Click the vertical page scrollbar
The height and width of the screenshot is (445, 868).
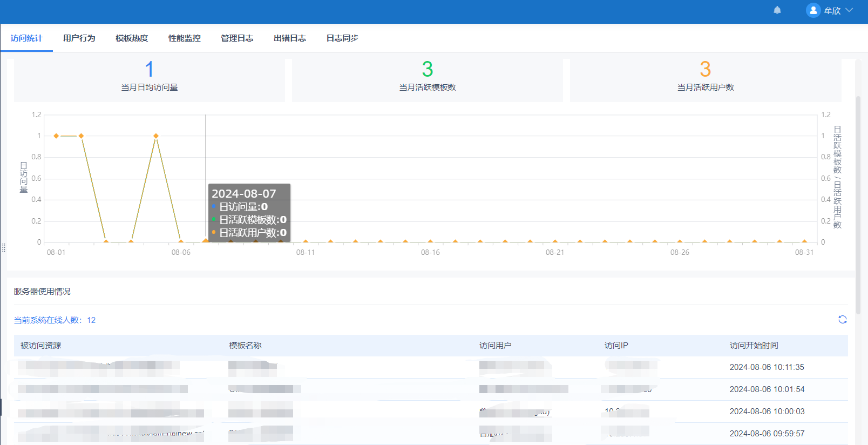pyautogui.click(x=858, y=205)
